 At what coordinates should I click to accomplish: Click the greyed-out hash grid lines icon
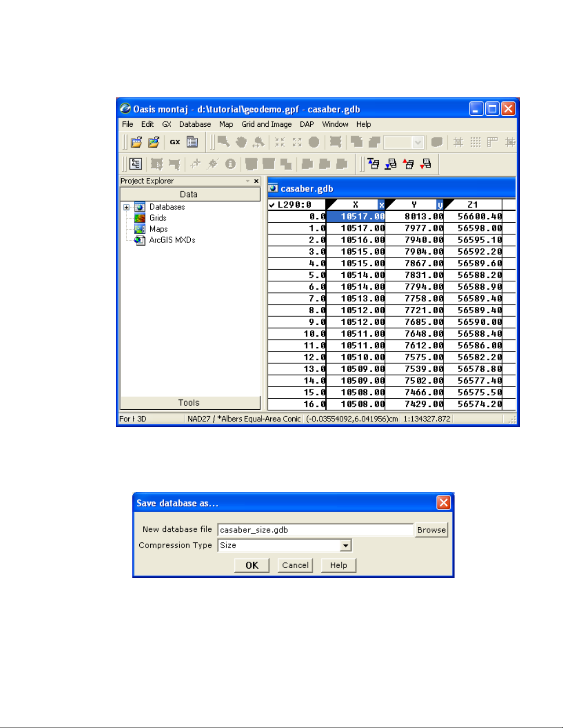(x=458, y=142)
